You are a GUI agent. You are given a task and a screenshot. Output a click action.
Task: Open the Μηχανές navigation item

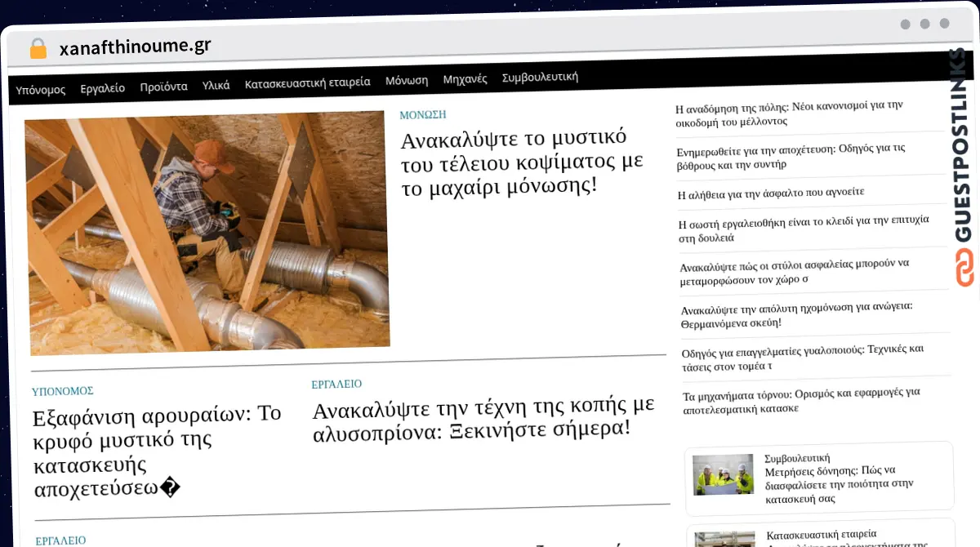pyautogui.click(x=465, y=79)
